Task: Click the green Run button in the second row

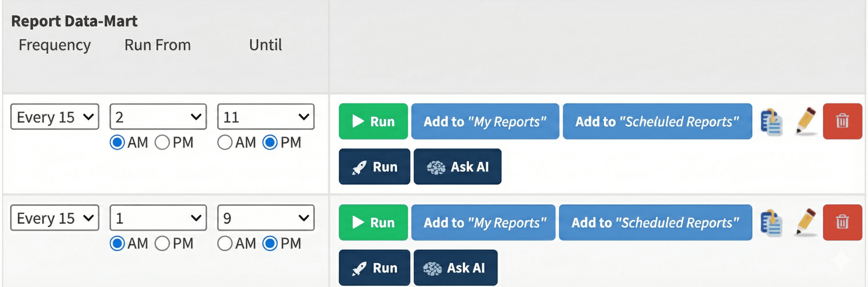Action: pyautogui.click(x=373, y=222)
